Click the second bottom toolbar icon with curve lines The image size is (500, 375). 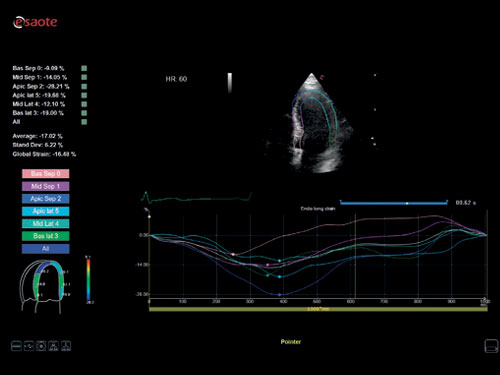pyautogui.click(x=29, y=346)
